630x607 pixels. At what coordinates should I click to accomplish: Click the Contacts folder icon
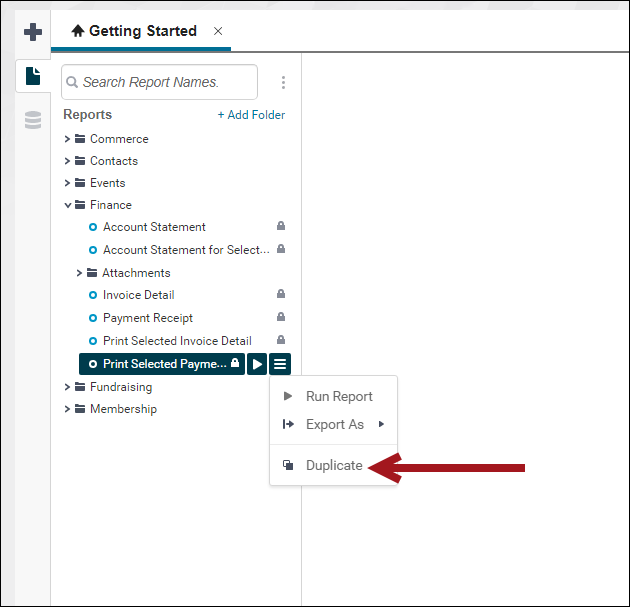pyautogui.click(x=80, y=161)
